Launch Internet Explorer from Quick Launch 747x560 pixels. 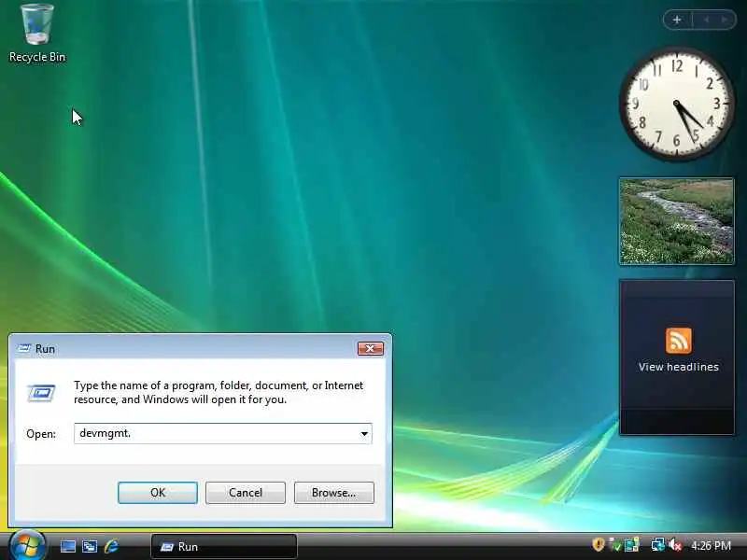tap(111, 546)
